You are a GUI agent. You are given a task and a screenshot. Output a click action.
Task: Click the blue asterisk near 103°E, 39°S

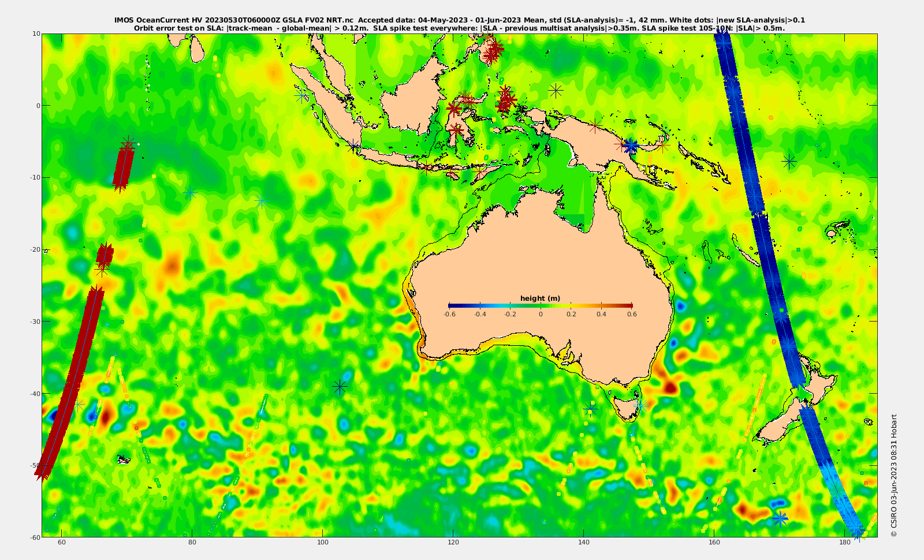pyautogui.click(x=340, y=387)
